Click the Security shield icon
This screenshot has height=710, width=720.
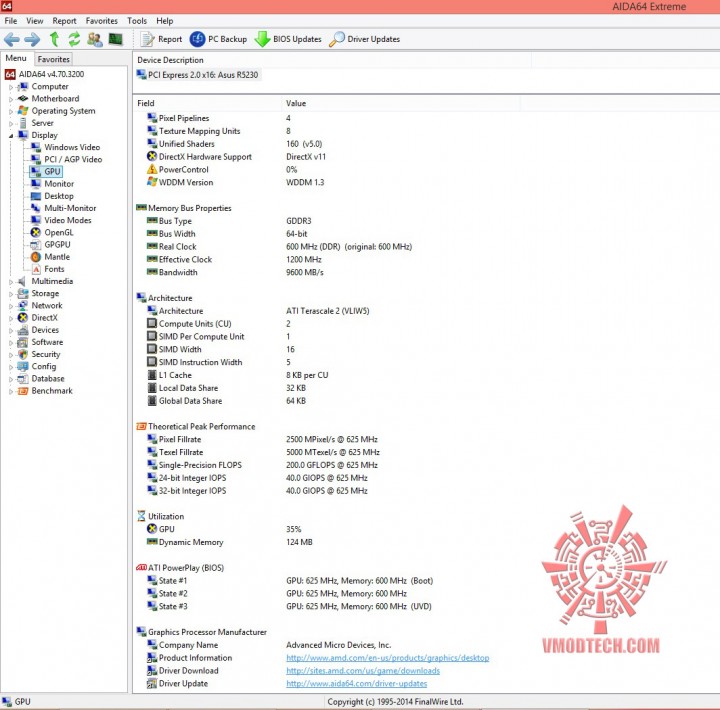(x=23, y=354)
